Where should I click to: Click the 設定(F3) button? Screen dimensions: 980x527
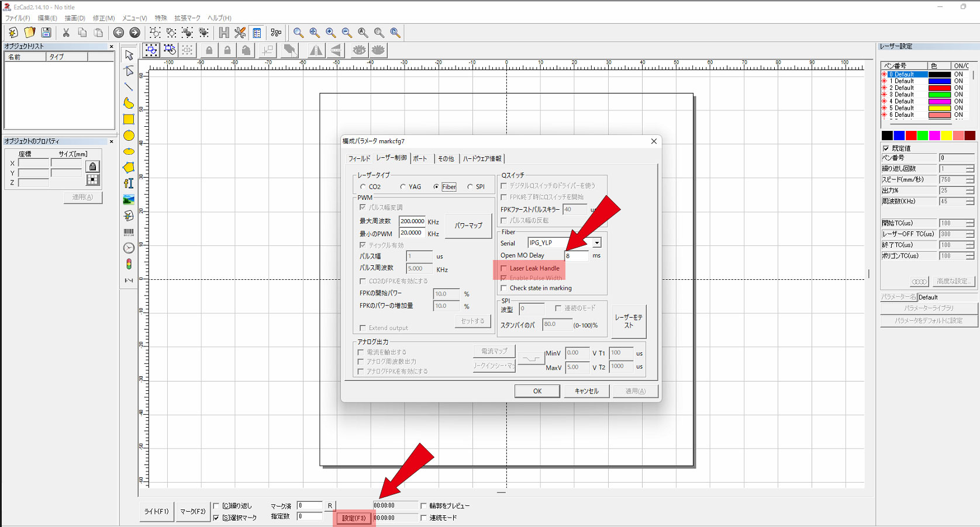coord(354,518)
